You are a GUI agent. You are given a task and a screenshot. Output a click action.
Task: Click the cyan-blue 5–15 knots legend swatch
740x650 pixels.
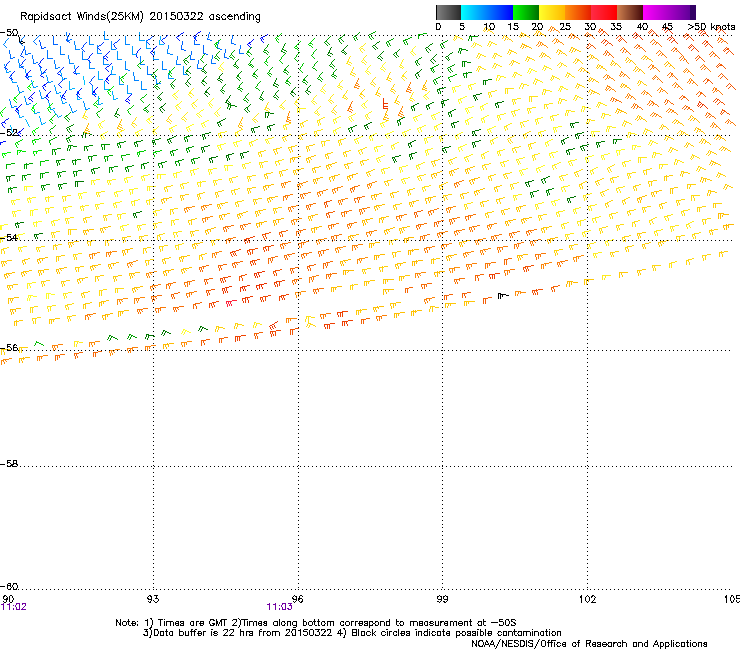pyautogui.click(x=487, y=12)
